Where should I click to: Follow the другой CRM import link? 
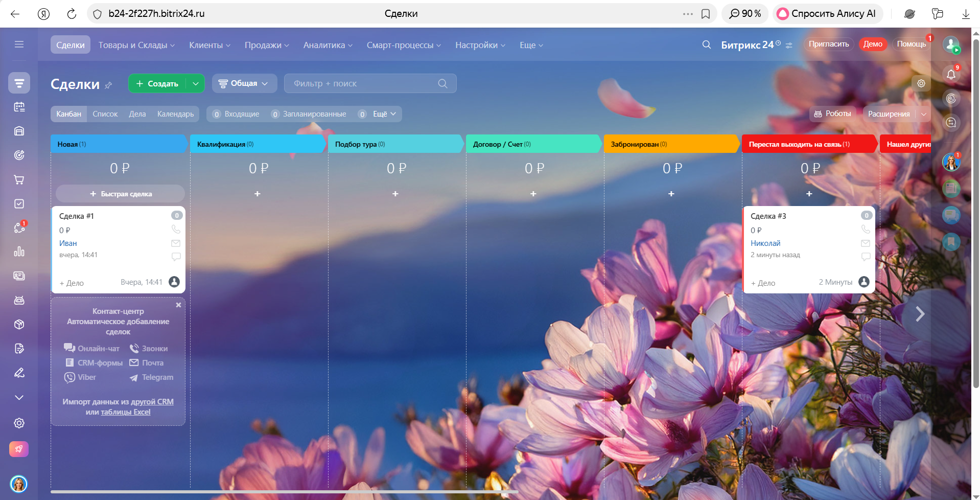(152, 402)
